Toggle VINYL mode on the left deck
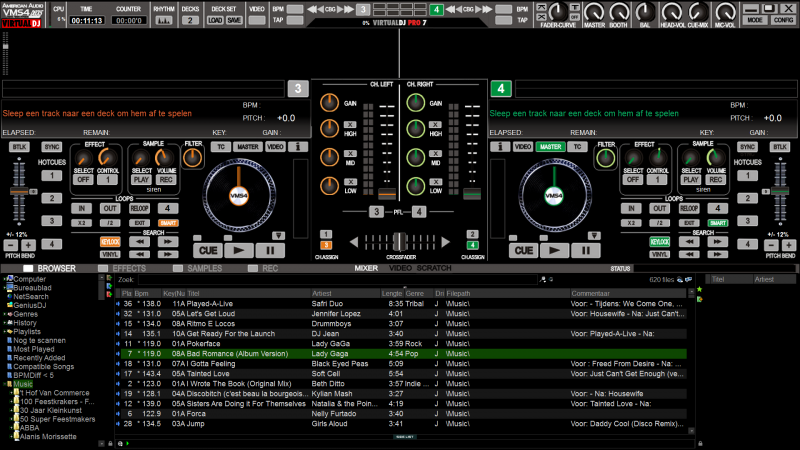Screen dimensions: 800x450 (110, 254)
